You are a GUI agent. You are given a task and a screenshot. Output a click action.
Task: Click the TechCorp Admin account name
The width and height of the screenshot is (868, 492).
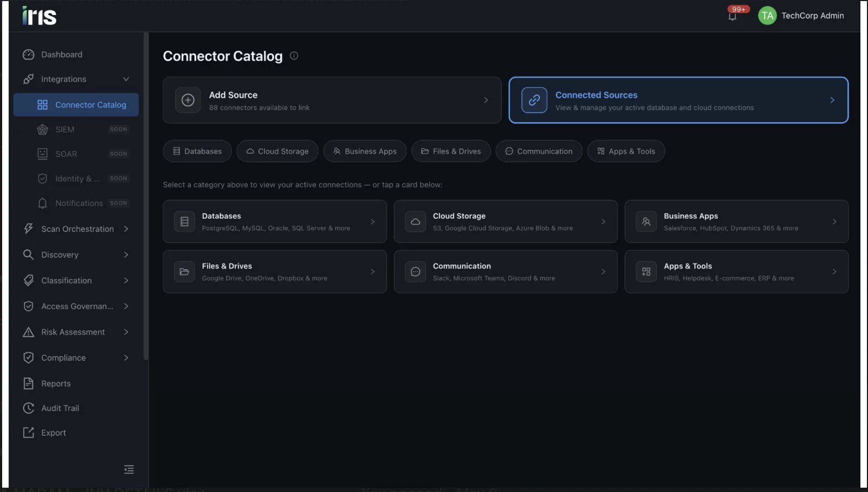pos(812,16)
